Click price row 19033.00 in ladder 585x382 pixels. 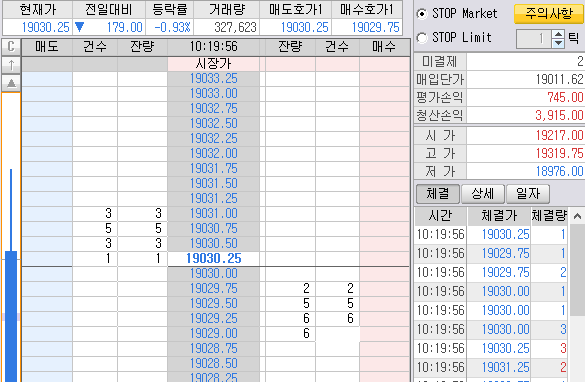pyautogui.click(x=213, y=94)
